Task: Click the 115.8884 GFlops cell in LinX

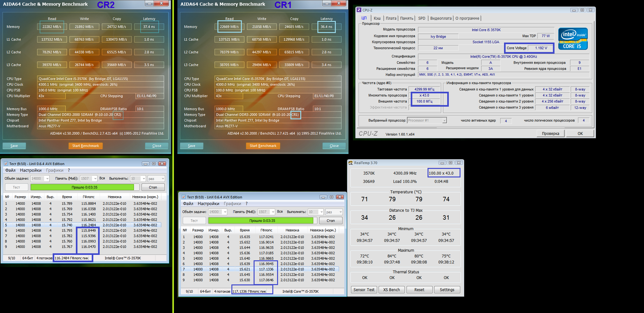Action: coord(89,203)
